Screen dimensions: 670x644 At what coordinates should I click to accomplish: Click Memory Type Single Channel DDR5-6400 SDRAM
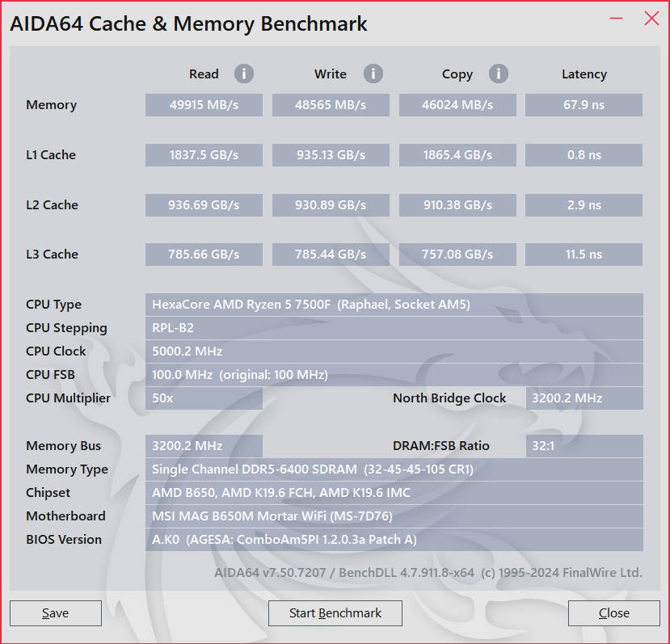tap(394, 469)
